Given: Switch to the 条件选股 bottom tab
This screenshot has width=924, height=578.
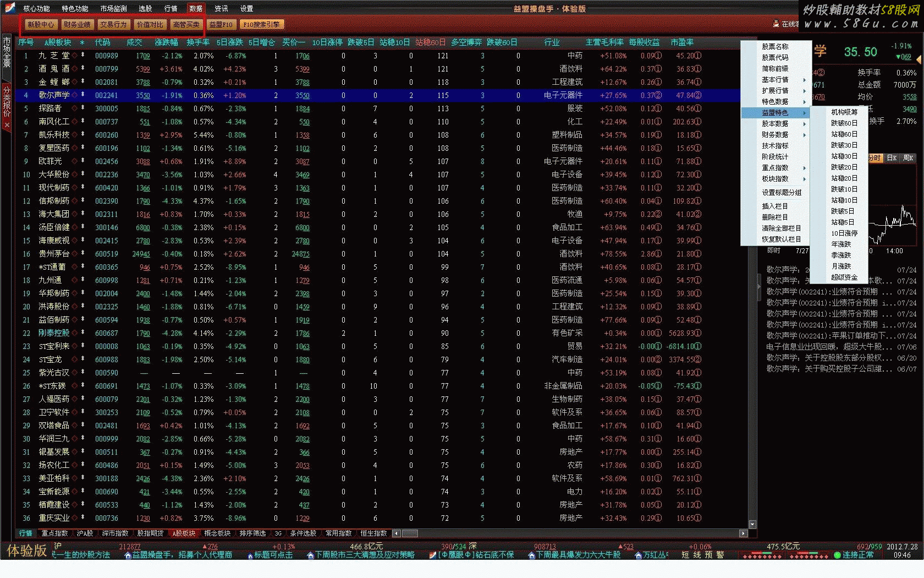Looking at the screenshot, I should coord(303,533).
